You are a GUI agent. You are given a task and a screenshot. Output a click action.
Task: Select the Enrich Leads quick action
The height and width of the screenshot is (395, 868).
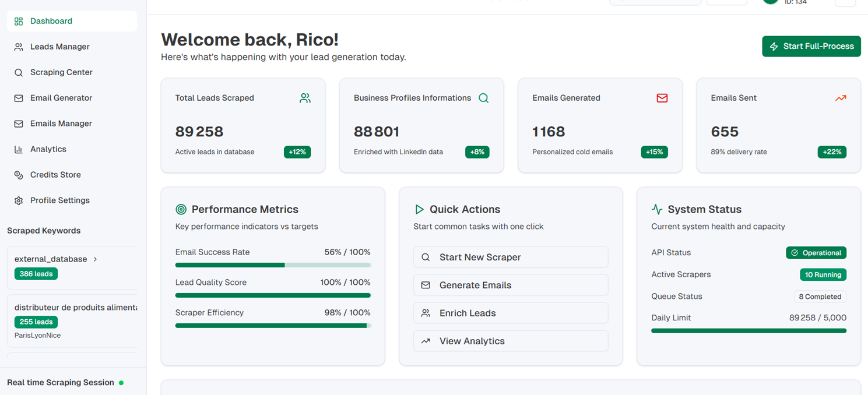click(511, 313)
